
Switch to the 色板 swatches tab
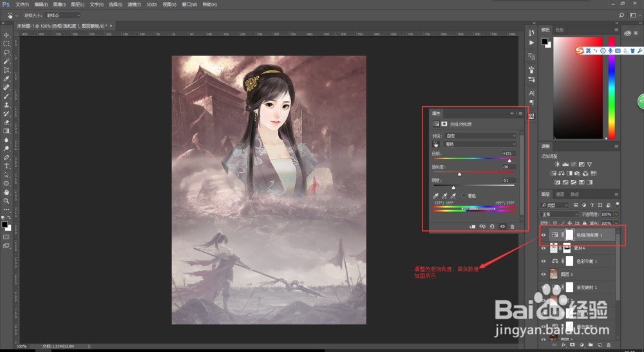pos(560,30)
